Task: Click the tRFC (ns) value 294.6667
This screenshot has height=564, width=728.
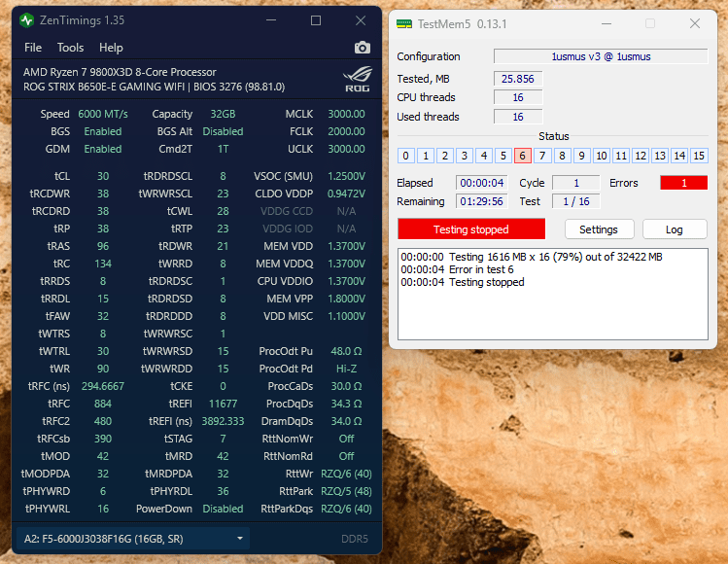Action: tap(103, 386)
